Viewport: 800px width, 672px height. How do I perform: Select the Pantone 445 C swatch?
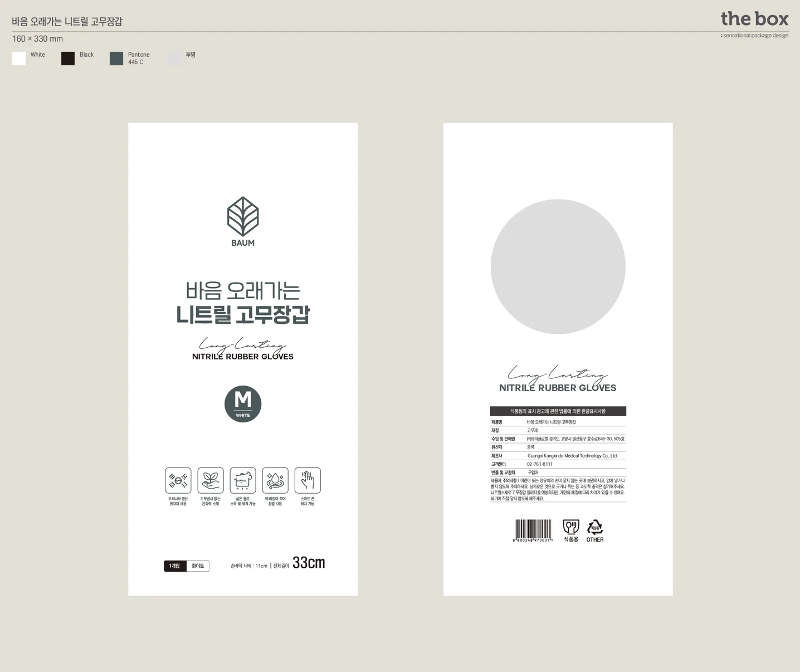click(116, 59)
